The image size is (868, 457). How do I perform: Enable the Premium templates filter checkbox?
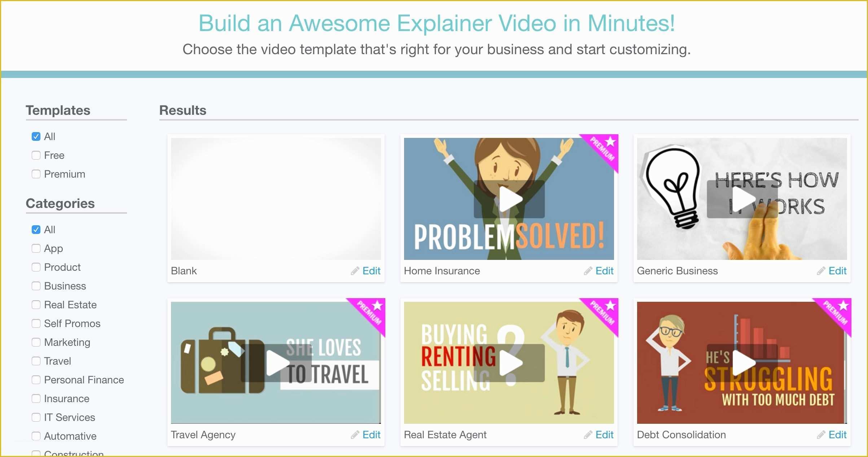tap(36, 173)
